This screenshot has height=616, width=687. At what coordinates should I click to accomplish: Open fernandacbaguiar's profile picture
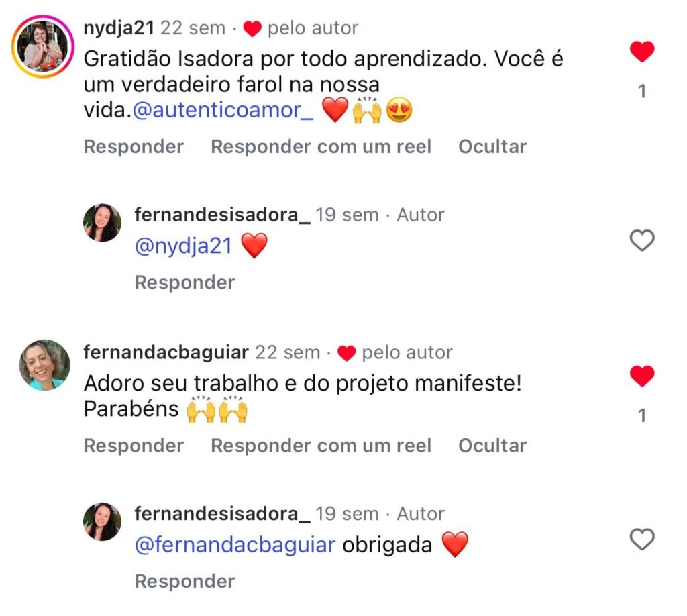[44, 365]
